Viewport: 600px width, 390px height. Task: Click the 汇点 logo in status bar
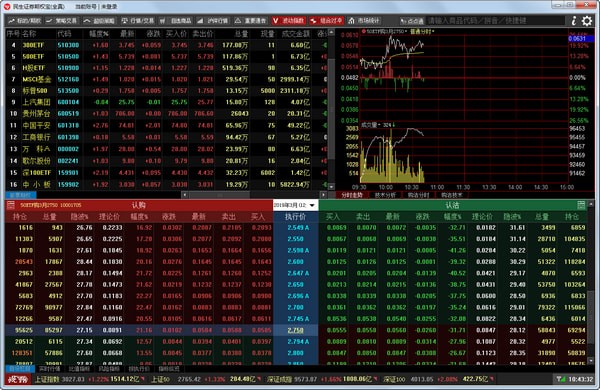18,379
